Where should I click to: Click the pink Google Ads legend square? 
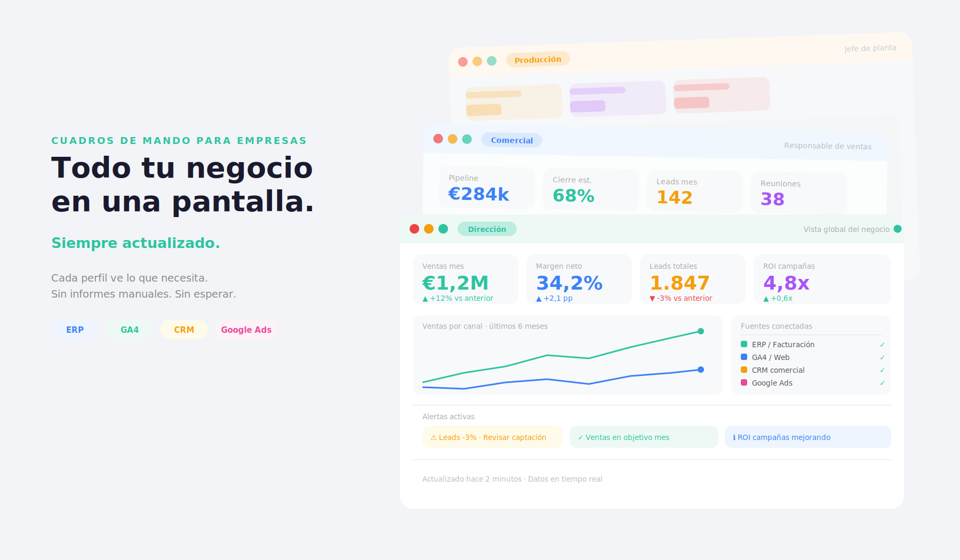point(744,382)
